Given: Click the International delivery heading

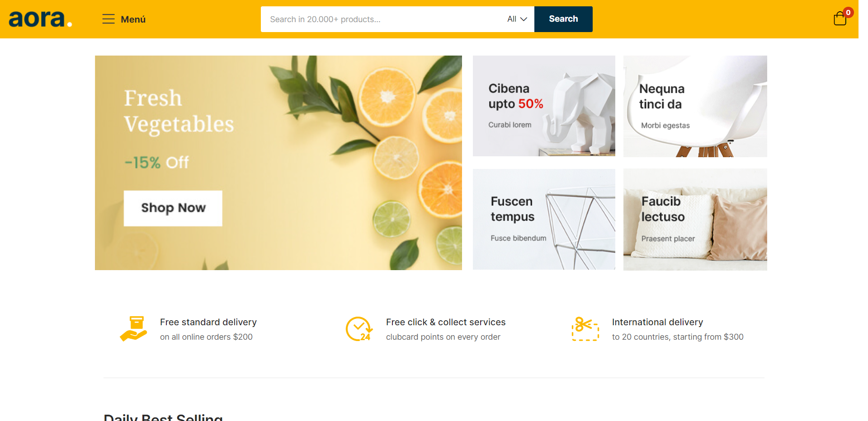Looking at the screenshot, I should tap(657, 322).
